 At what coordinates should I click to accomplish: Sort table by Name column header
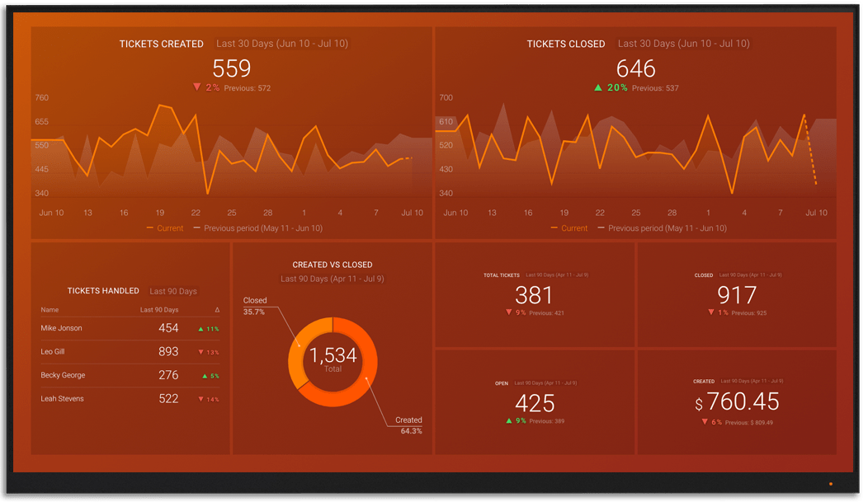coord(50,310)
